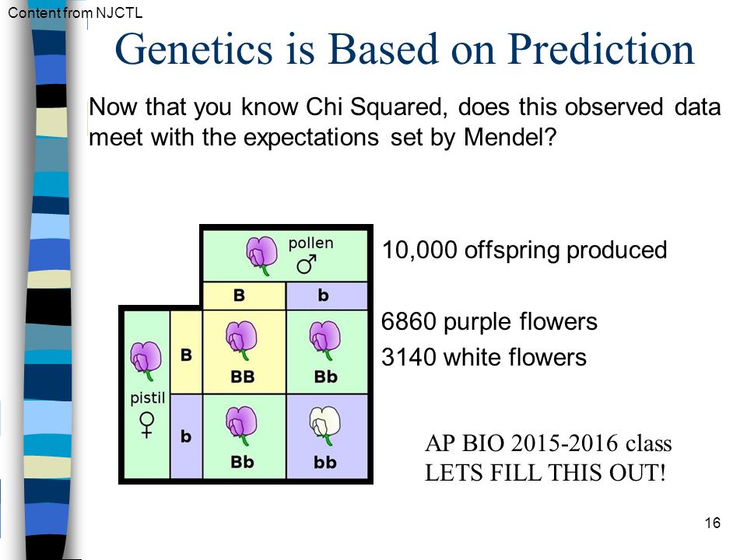Click the purple flower above pistil label
Image resolution: width=747 pixels, height=560 pixels.
(x=146, y=361)
